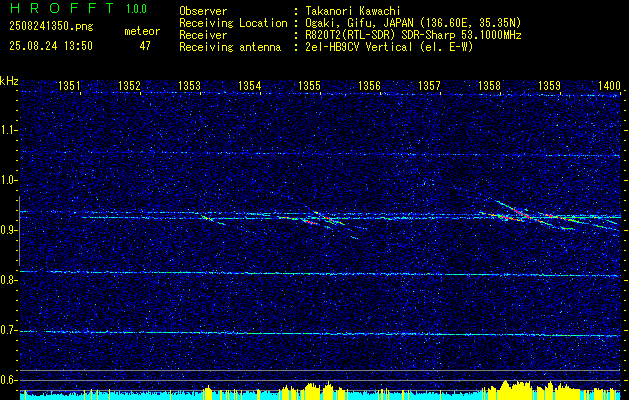The height and width of the screenshot is (400, 629).
Task: Click the Receiving Location label
Action: coord(233,23)
